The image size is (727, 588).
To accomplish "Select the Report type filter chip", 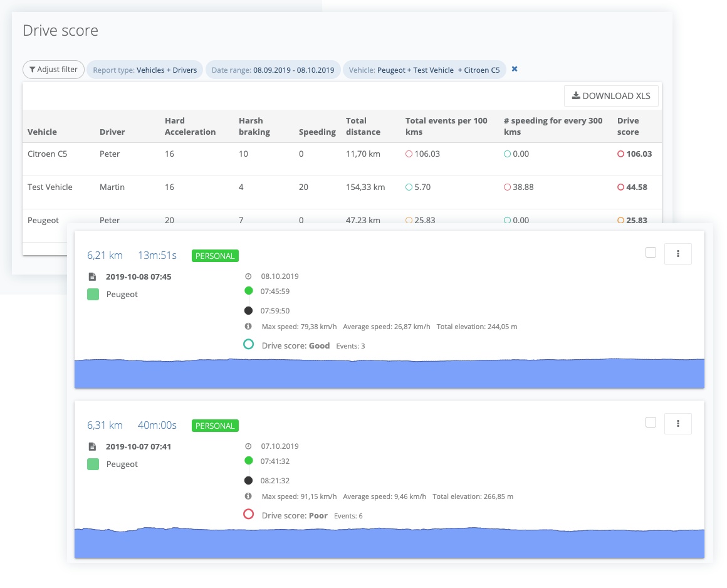I will (x=145, y=70).
